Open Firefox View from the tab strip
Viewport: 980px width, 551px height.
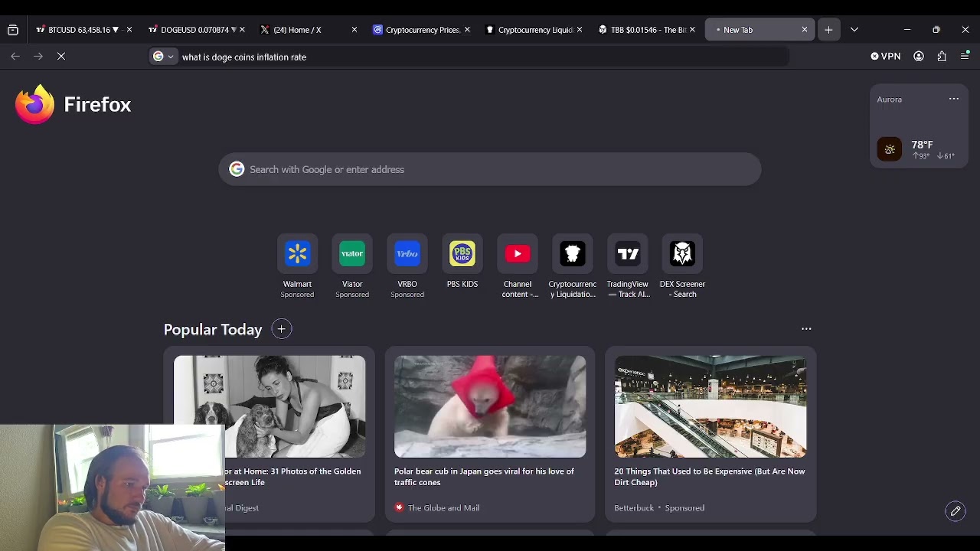(13, 30)
